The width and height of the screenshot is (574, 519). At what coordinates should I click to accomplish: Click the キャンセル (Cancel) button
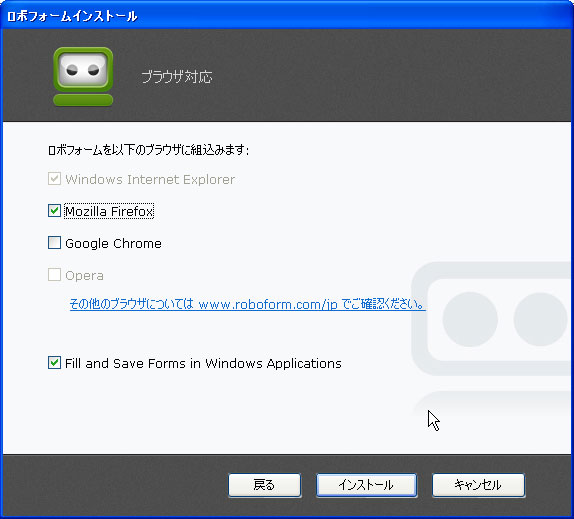[x=478, y=485]
